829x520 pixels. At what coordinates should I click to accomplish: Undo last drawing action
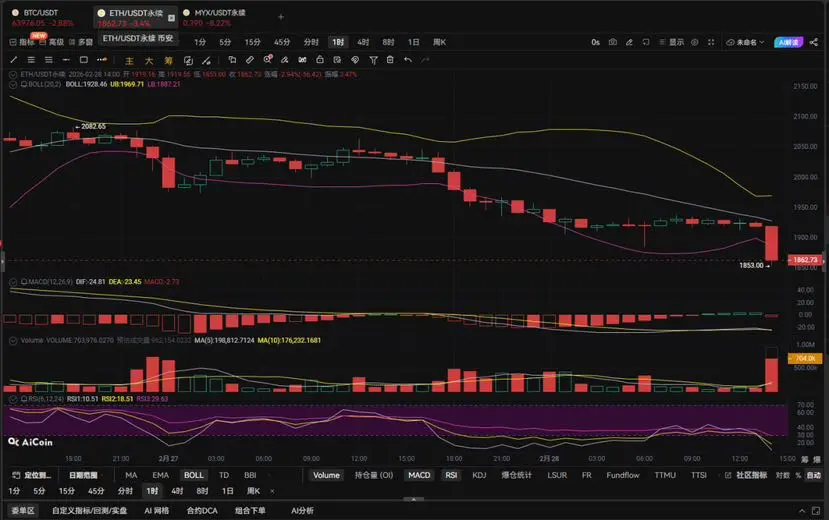(408, 60)
